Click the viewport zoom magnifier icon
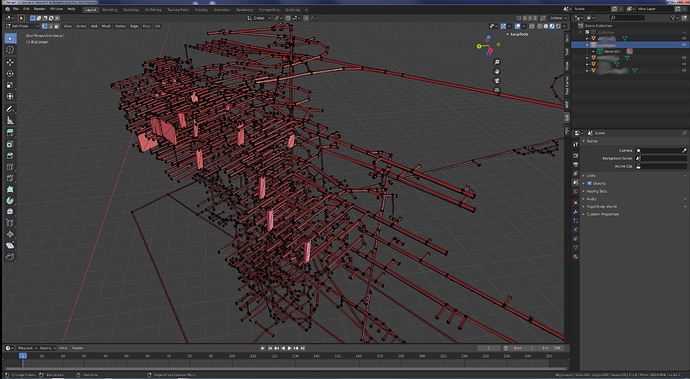Image resolution: width=690 pixels, height=379 pixels. tap(497, 62)
